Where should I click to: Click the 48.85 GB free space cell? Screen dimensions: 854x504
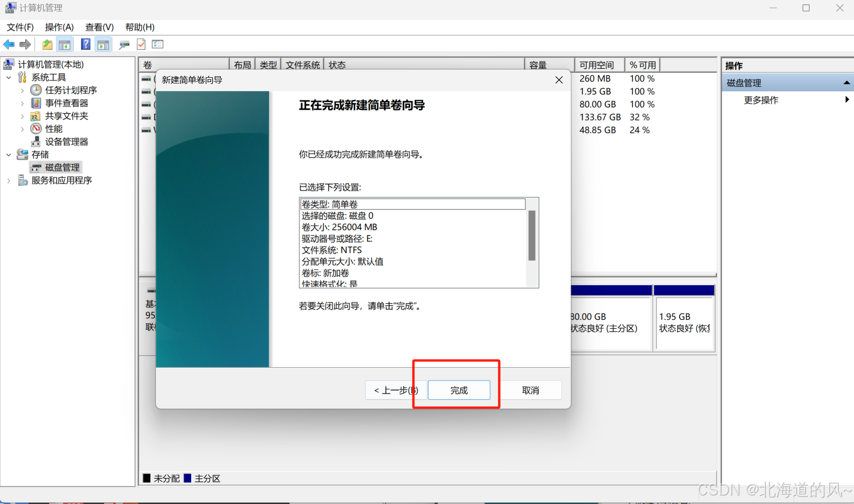pyautogui.click(x=597, y=130)
